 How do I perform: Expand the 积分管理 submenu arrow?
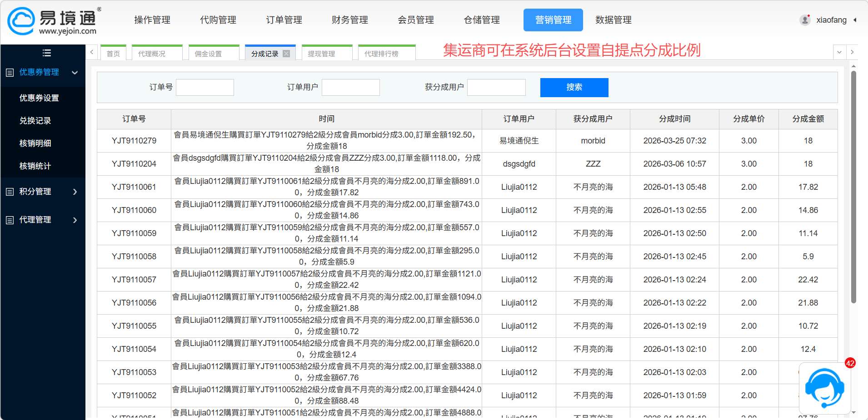point(75,192)
